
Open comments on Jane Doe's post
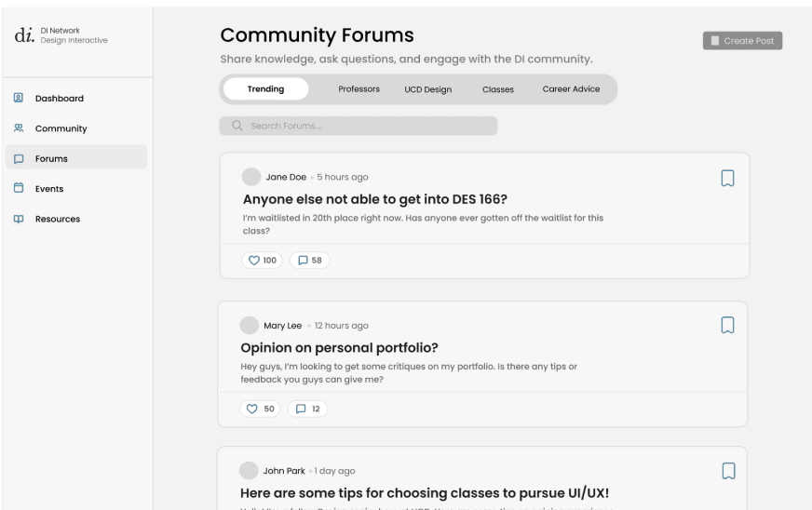click(310, 261)
